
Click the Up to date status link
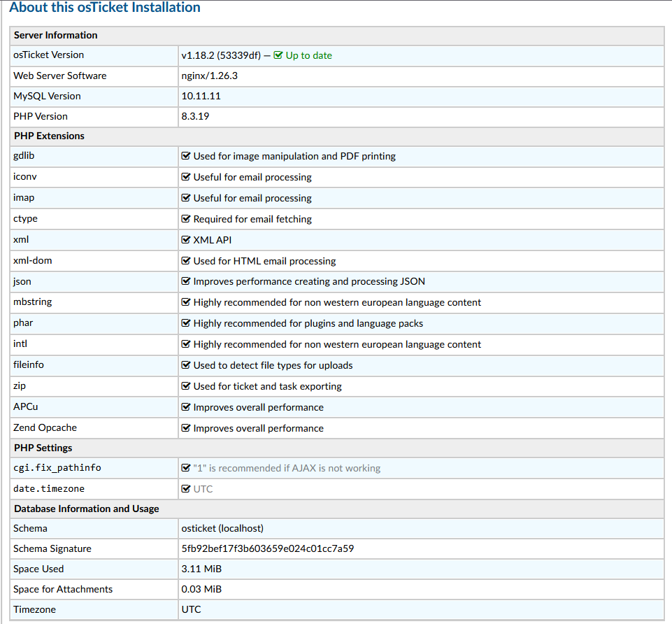[308, 55]
